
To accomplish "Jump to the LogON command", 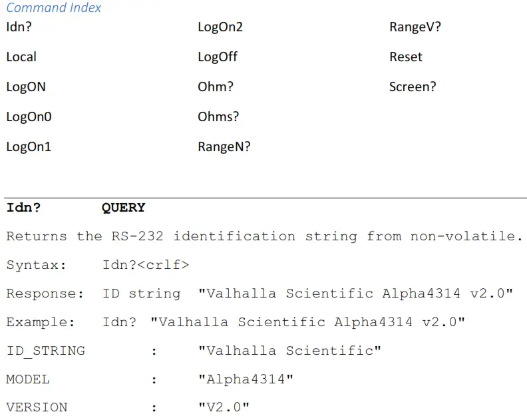I will pos(26,87).
